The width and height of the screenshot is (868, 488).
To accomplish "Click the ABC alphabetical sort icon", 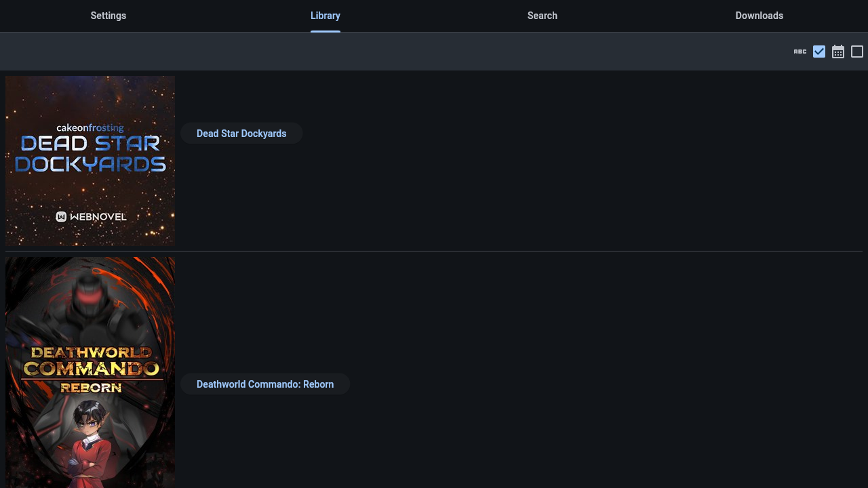I will coord(800,52).
